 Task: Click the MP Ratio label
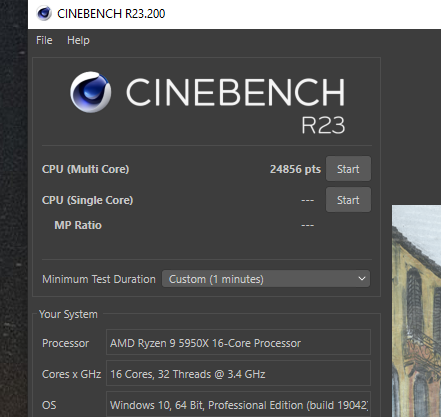(x=78, y=225)
